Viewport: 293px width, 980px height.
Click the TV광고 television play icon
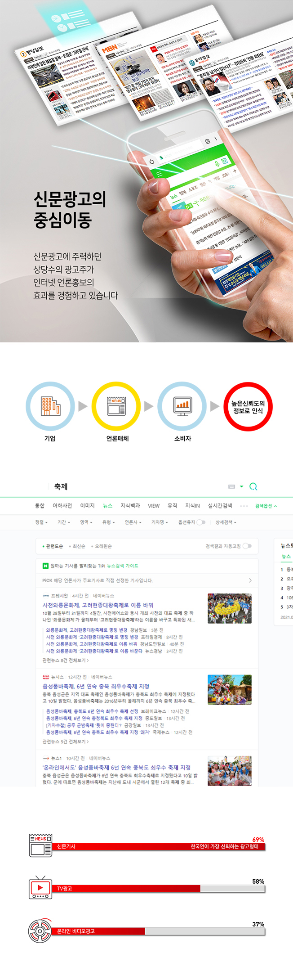coord(40,887)
